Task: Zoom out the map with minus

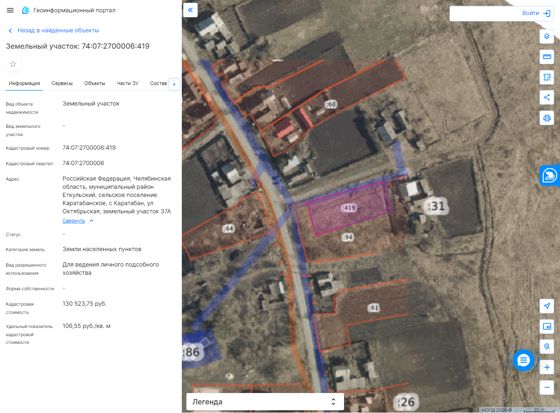Action: (546, 387)
